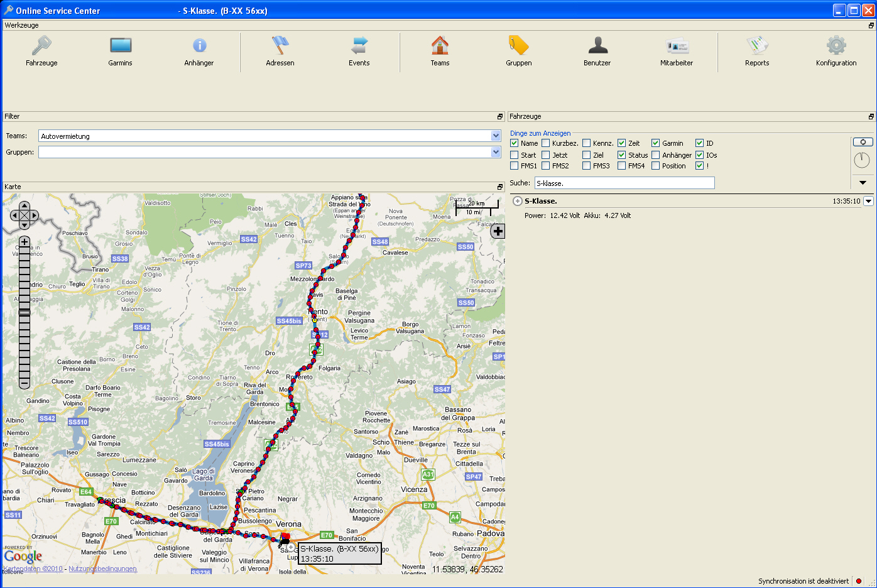Pan the map down
Viewport: 877px width, 588px height.
pyautogui.click(x=25, y=225)
